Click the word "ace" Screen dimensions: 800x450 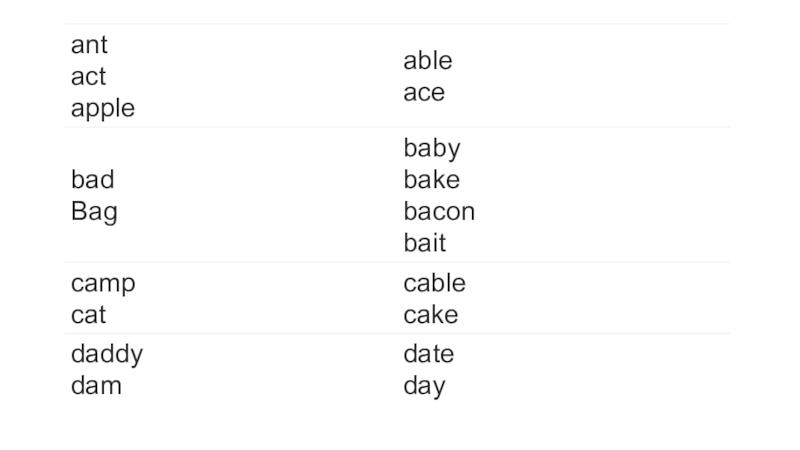coord(424,93)
